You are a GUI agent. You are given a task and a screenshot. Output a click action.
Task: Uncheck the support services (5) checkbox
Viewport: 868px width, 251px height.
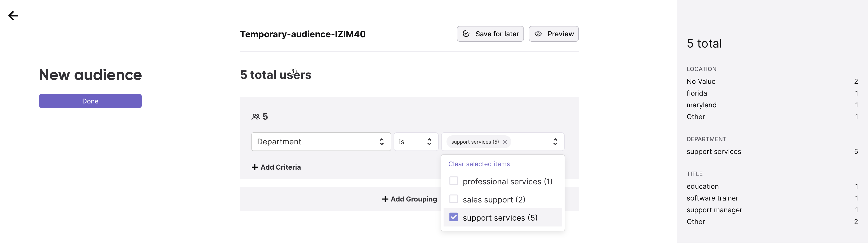tap(454, 217)
